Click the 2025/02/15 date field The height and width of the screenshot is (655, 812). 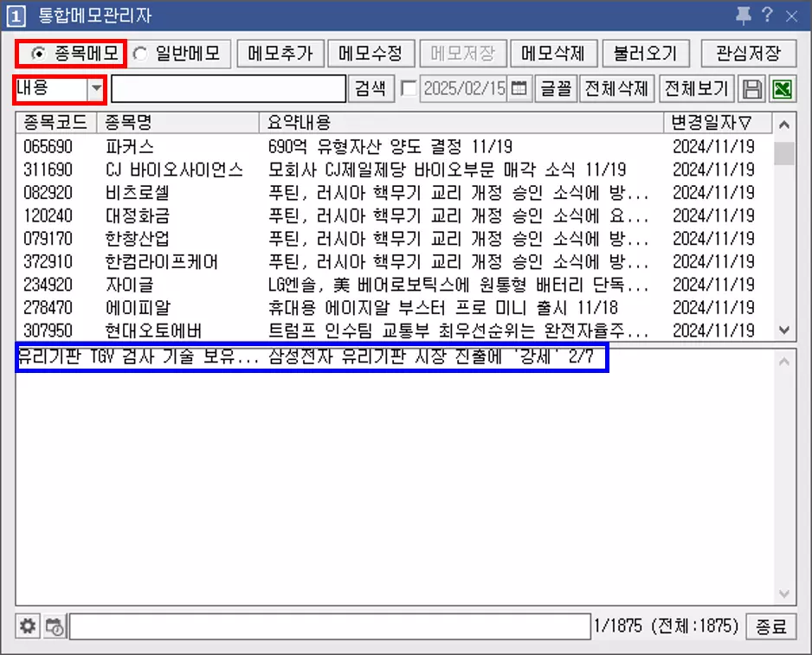click(x=464, y=88)
